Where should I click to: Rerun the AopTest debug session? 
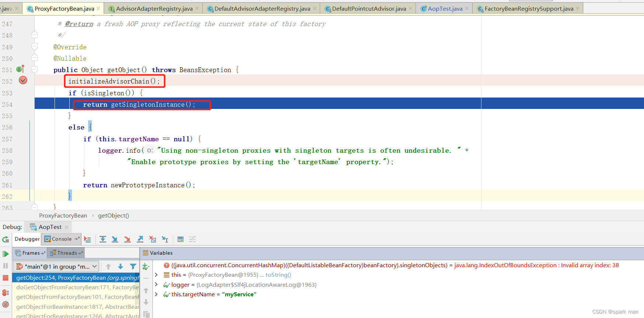tap(6, 240)
